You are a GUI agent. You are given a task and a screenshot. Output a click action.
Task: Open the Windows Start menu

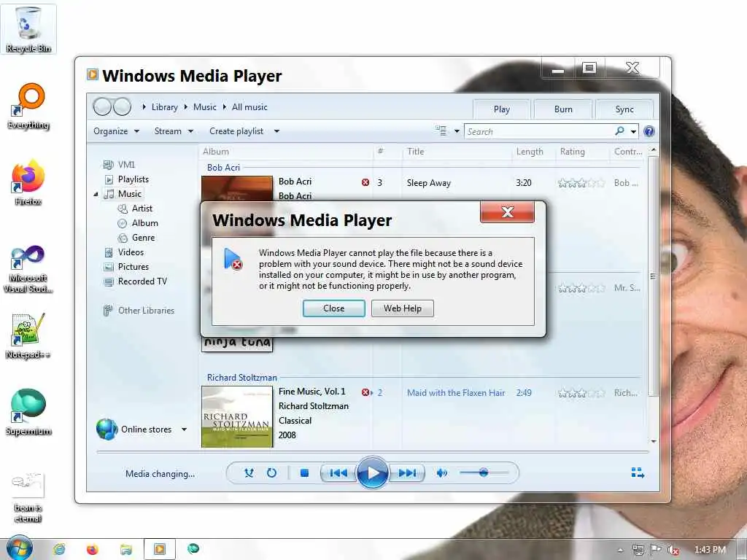pyautogui.click(x=19, y=548)
